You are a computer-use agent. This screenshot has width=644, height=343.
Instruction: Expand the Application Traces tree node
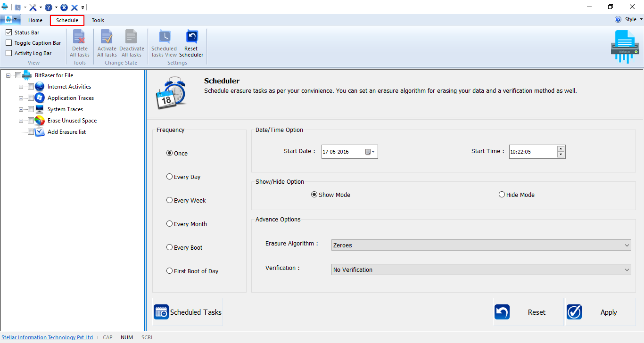21,98
